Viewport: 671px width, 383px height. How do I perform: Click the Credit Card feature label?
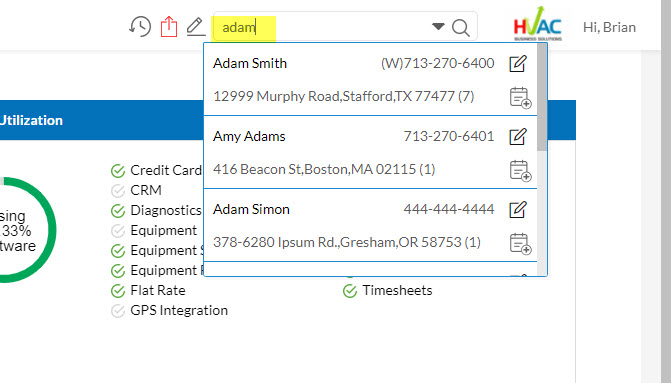tap(166, 170)
